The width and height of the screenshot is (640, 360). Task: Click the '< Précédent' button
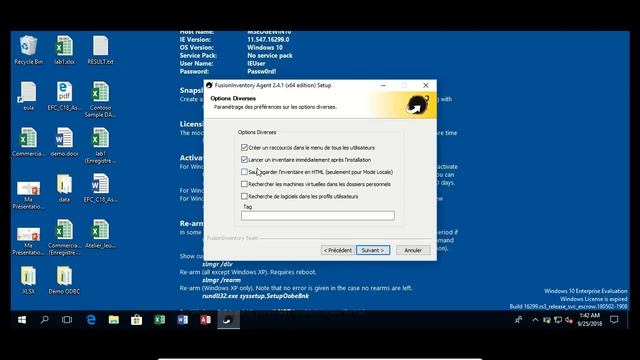click(338, 250)
